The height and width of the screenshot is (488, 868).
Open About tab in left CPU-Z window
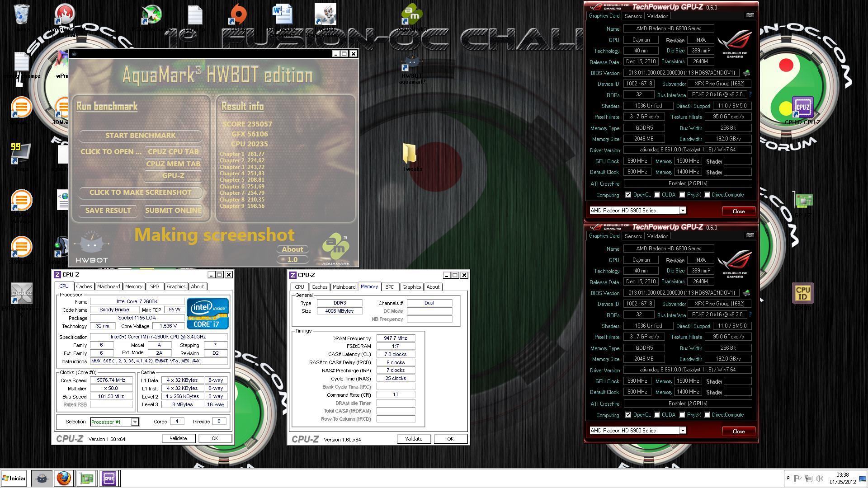(x=197, y=286)
